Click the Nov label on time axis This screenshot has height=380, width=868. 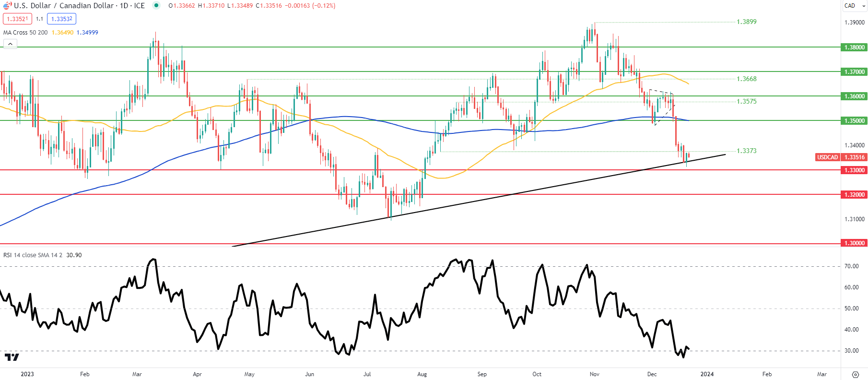click(595, 374)
